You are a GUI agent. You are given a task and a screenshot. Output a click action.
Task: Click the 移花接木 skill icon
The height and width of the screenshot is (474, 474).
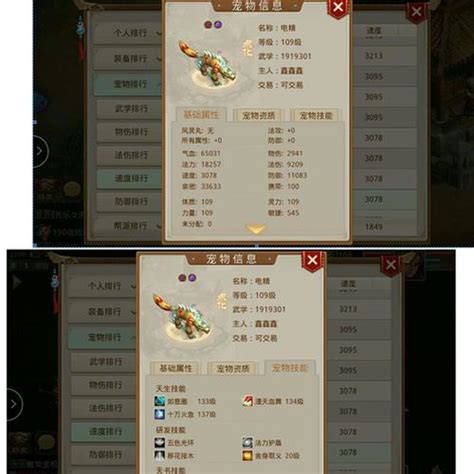(160, 455)
